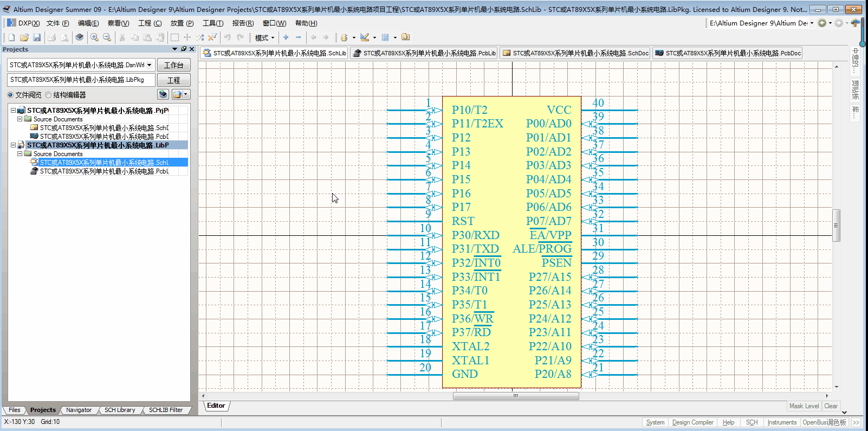Click the rubber stamp paste icon

click(160, 37)
